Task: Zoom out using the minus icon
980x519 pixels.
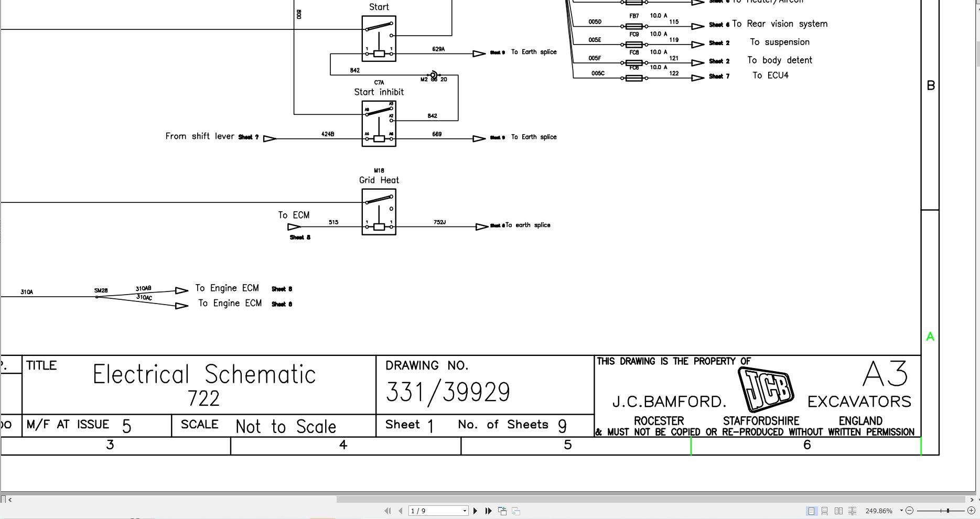Action: click(x=910, y=510)
